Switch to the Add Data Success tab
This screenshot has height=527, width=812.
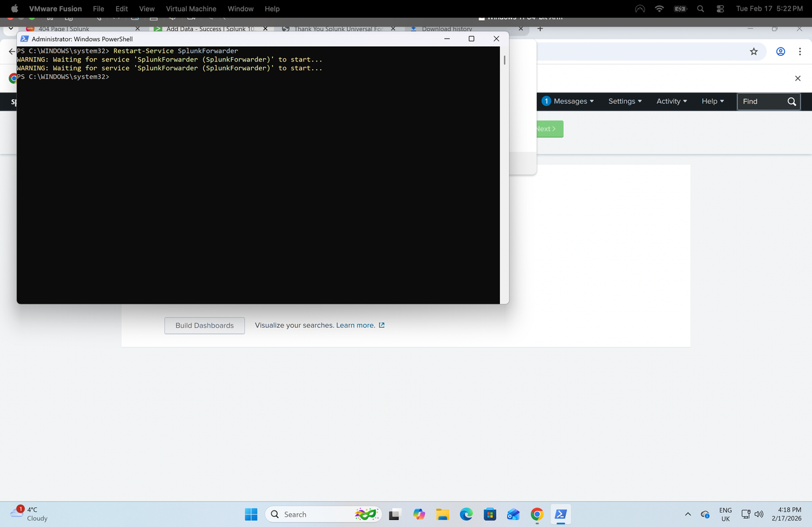[x=210, y=29]
